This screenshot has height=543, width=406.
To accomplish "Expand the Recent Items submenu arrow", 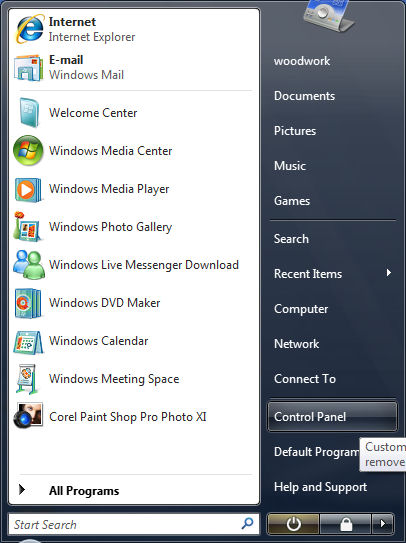I will click(389, 273).
